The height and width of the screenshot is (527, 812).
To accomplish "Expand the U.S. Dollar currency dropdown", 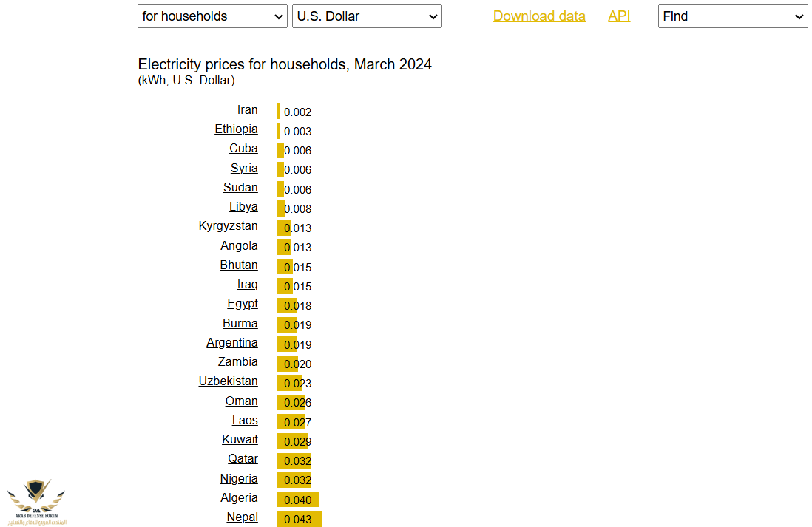I will point(367,16).
